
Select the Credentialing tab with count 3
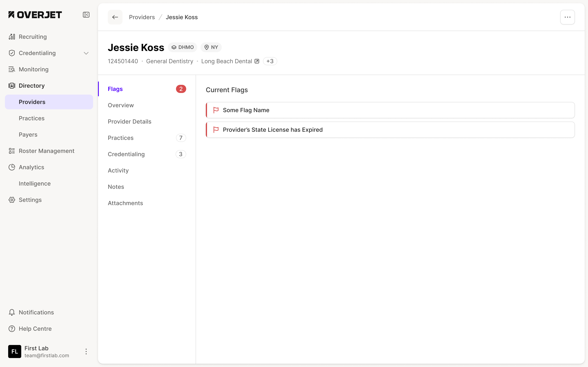click(126, 154)
